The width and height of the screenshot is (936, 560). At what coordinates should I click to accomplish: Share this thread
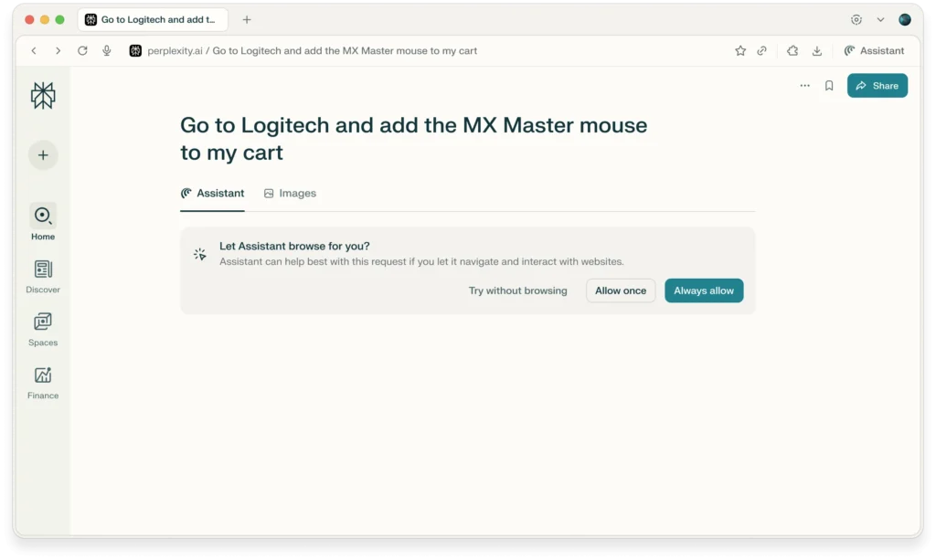click(877, 85)
